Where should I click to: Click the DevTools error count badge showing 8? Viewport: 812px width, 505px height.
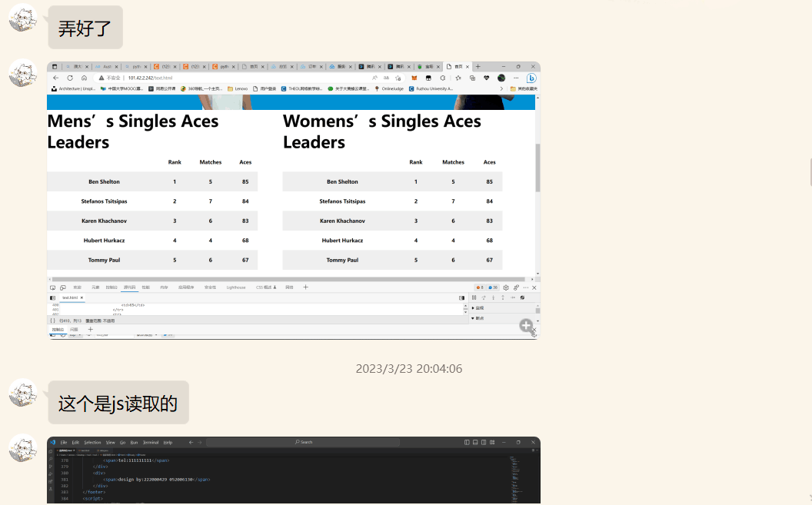[x=480, y=287]
